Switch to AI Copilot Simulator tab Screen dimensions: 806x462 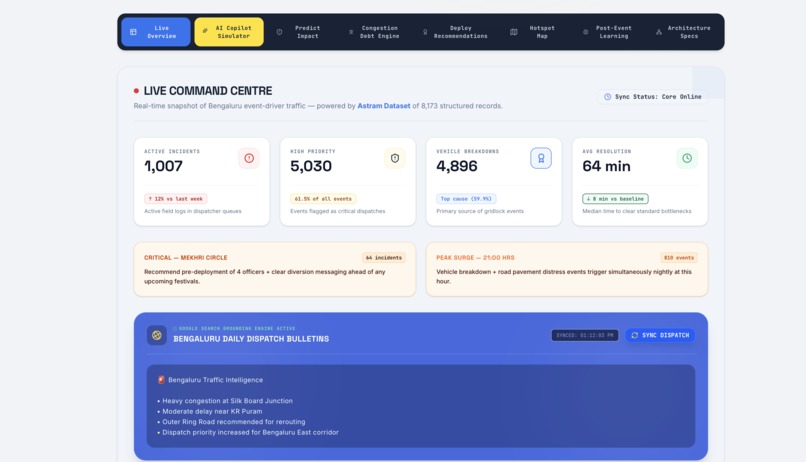pos(229,32)
